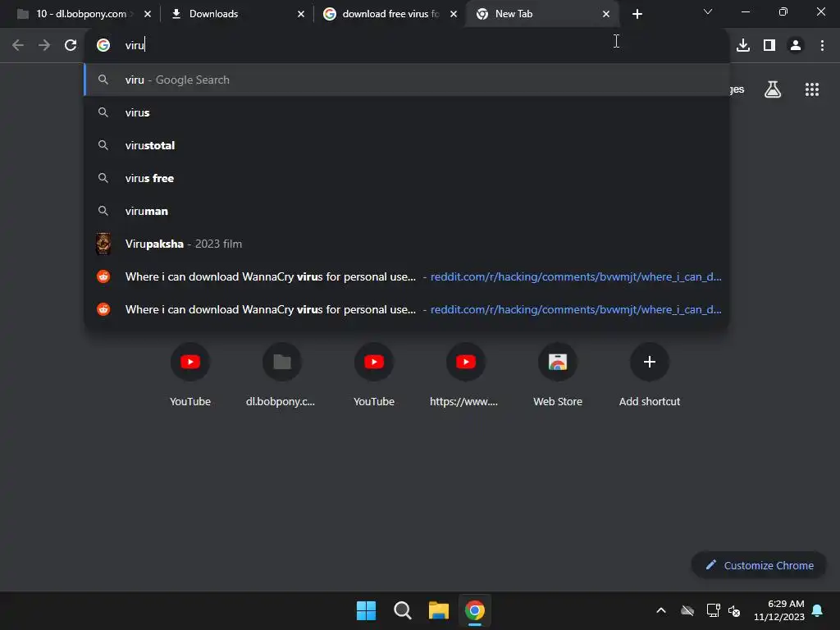Click the Add shortcut tile
This screenshot has width=840, height=630.
tap(650, 375)
